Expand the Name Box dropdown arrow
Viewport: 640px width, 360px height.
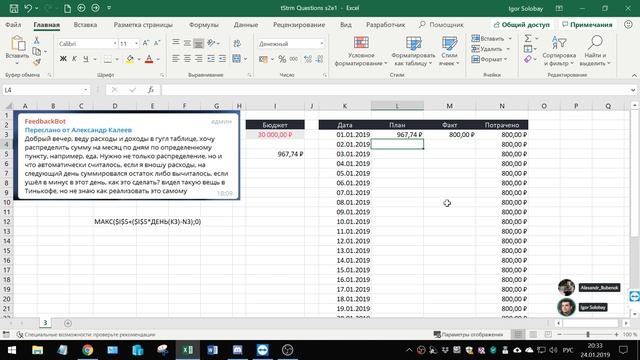[x=85, y=90]
